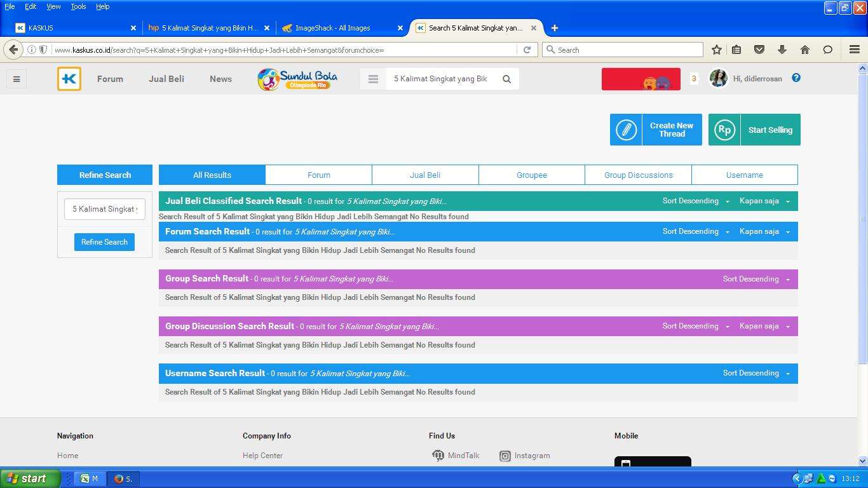Select the Jual Beli results tab
Screen dimensions: 868x488
pos(424,175)
